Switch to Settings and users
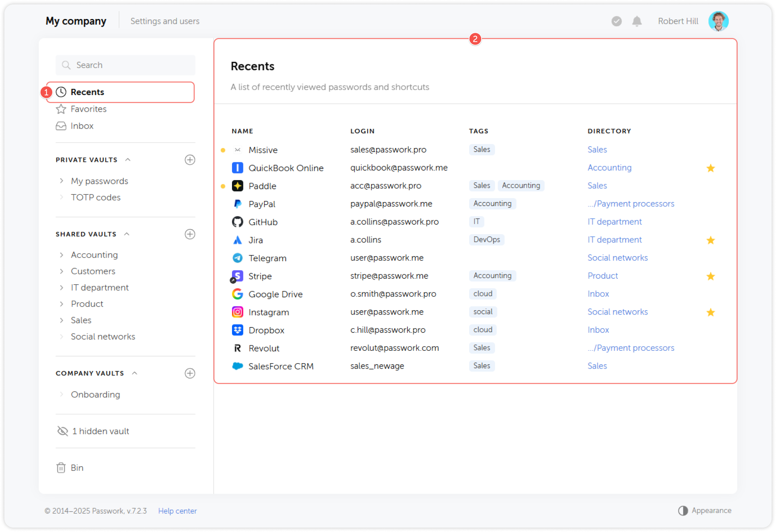Viewport: 776px width, 532px height. (165, 21)
